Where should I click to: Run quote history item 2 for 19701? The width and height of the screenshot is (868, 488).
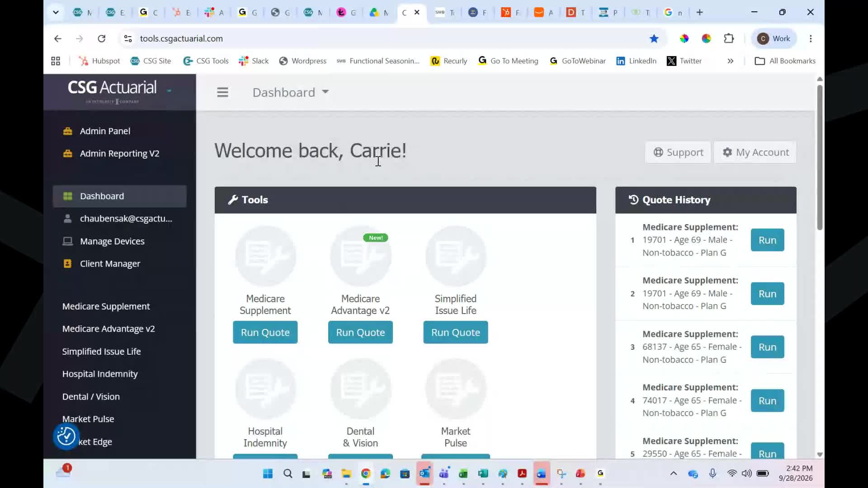[767, 294]
